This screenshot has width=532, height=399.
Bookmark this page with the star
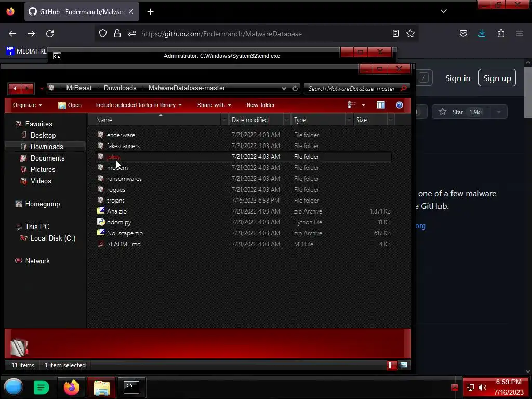[410, 33]
